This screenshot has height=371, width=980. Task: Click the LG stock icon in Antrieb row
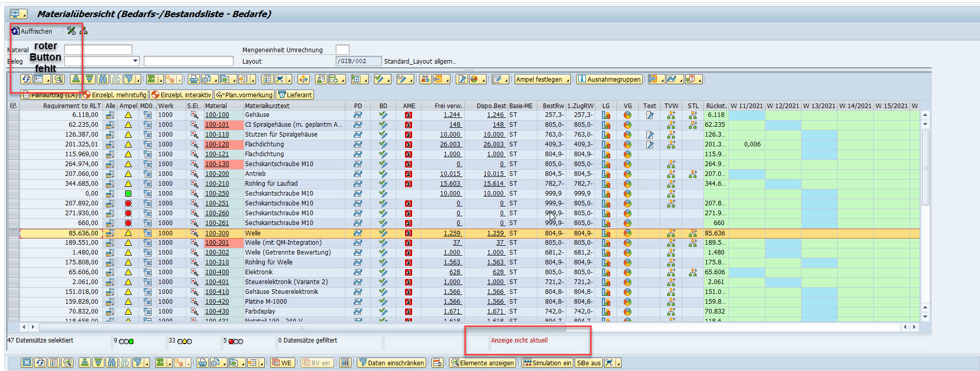tap(606, 174)
